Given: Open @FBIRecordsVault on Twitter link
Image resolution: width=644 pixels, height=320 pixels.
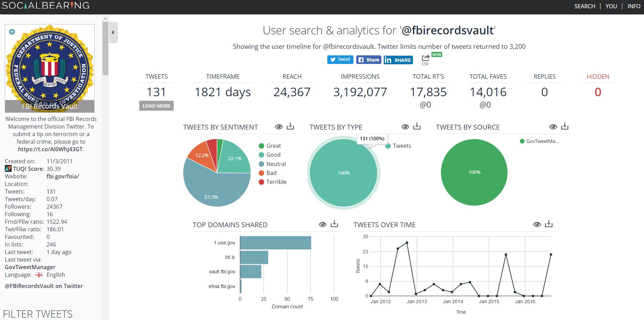Looking at the screenshot, I should click(x=44, y=286).
